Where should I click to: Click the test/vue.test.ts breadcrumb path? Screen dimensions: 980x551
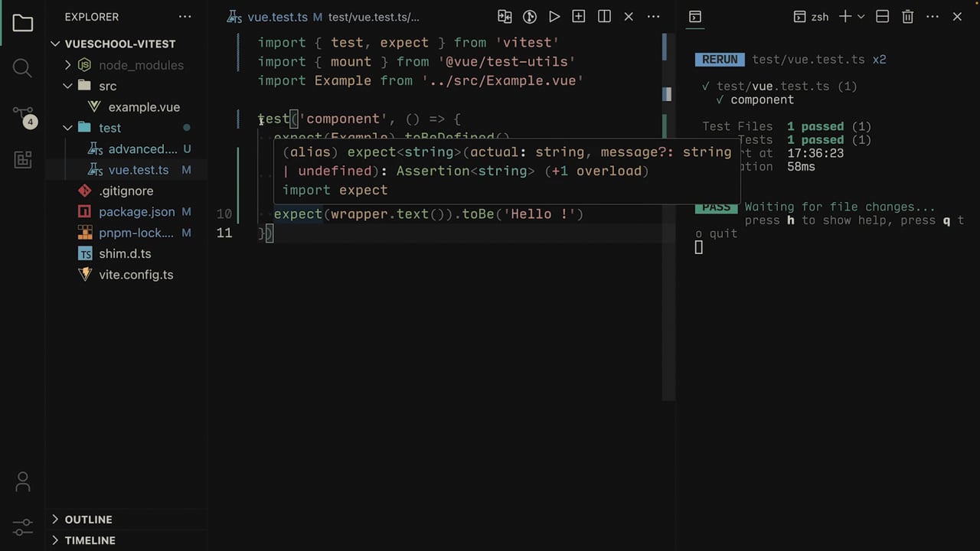pos(374,17)
